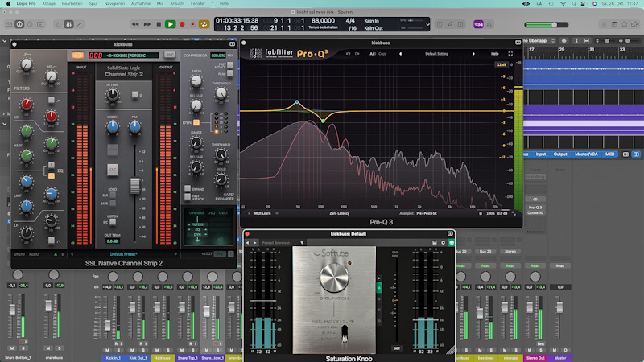Open the Default Setting preset list in Pro-Q 3
Image resolution: width=644 pixels, height=362 pixels.
coord(436,54)
